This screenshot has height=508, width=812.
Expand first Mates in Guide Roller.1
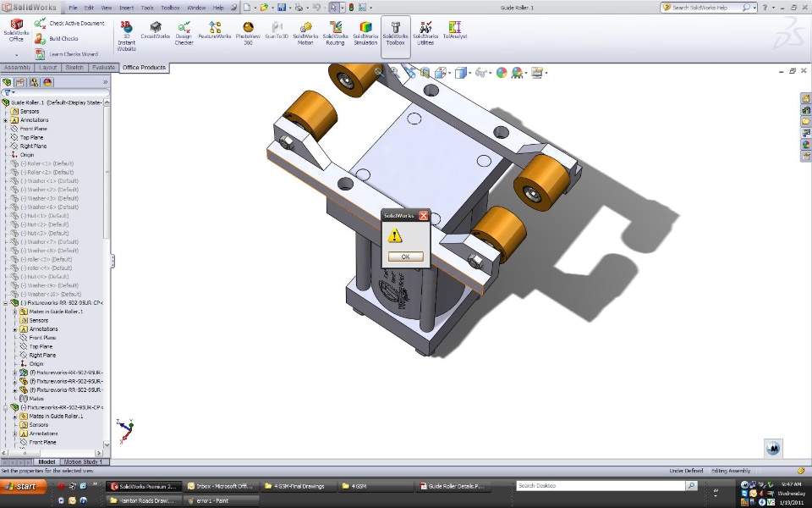[x=15, y=312]
